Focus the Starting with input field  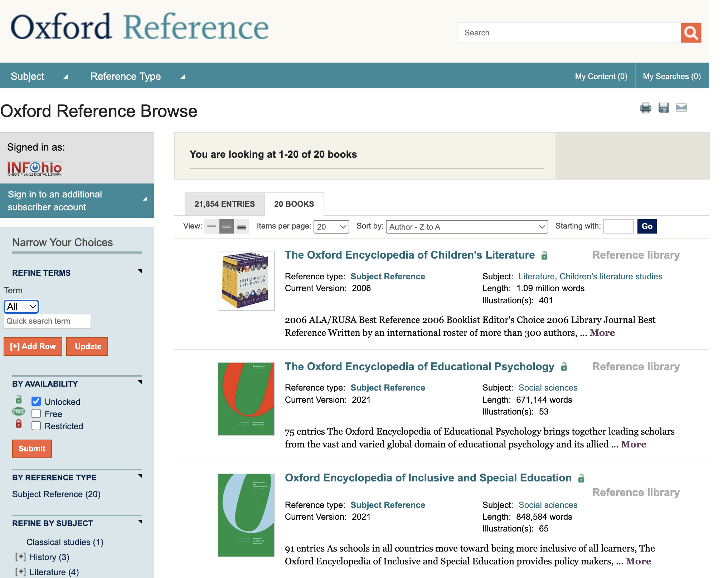[x=618, y=226]
